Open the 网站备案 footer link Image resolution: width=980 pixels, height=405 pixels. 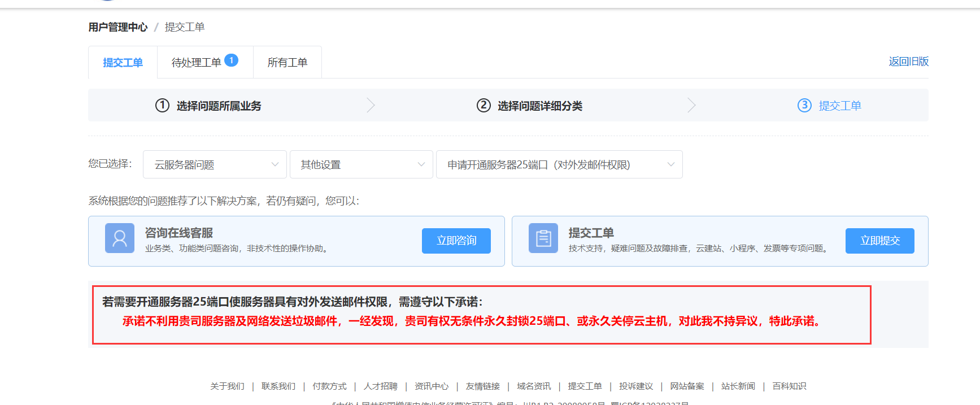coord(687,386)
